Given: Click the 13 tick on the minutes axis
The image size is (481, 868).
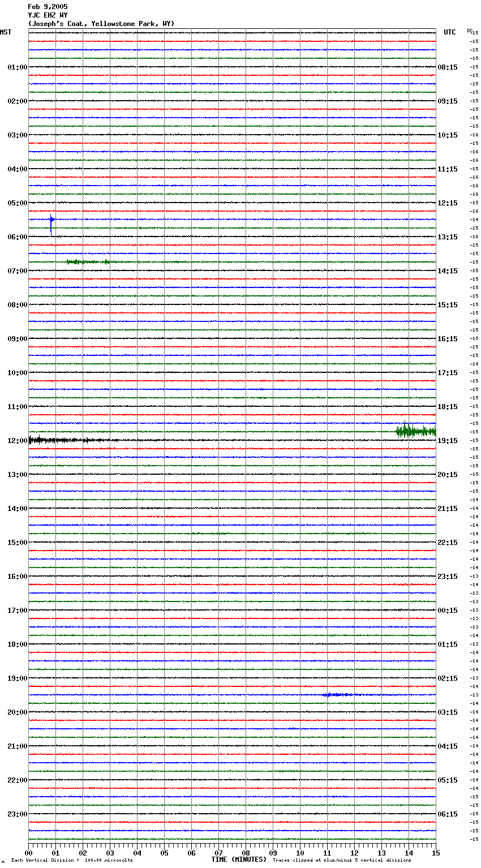Looking at the screenshot, I should click(381, 853).
